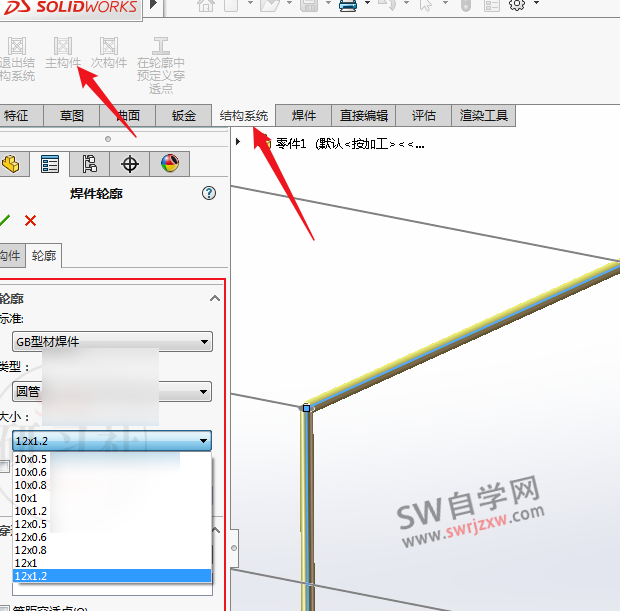Select the 轮廓 sub-tab

pos(44,256)
